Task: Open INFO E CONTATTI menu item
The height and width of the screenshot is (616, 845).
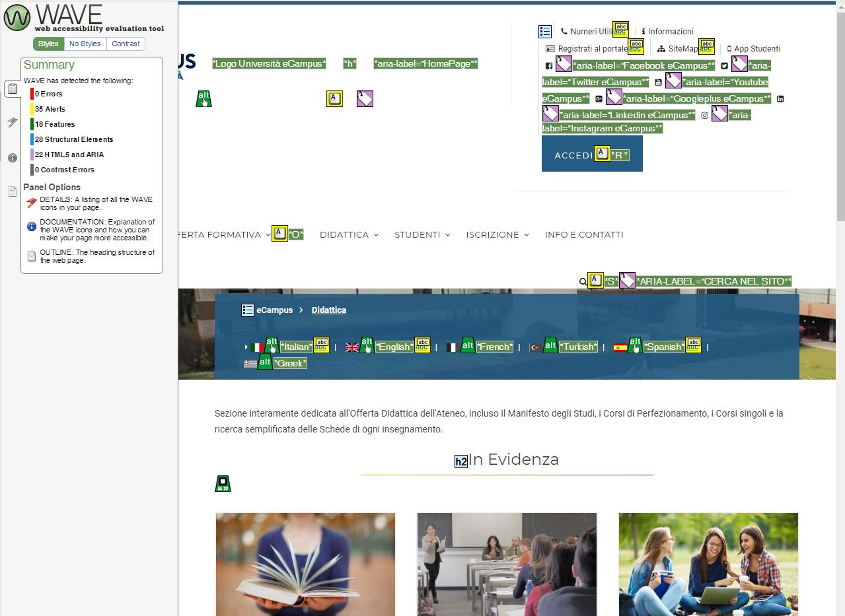Action: [x=584, y=234]
